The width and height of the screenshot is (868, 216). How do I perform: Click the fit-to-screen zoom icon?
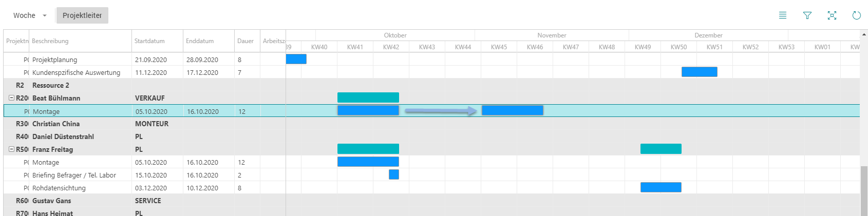click(x=832, y=15)
